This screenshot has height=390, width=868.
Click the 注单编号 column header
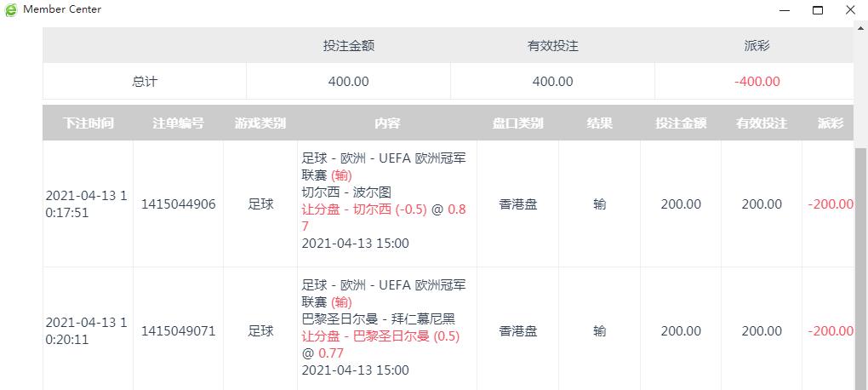[178, 123]
